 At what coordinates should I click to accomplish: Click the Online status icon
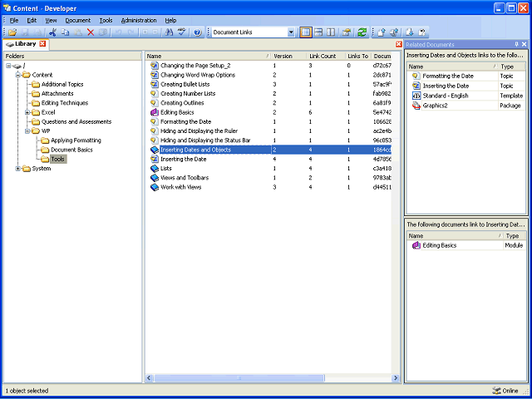496,391
